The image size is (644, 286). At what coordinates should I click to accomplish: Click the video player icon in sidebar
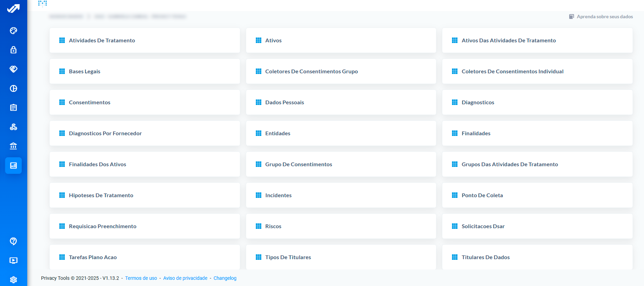click(x=13, y=261)
